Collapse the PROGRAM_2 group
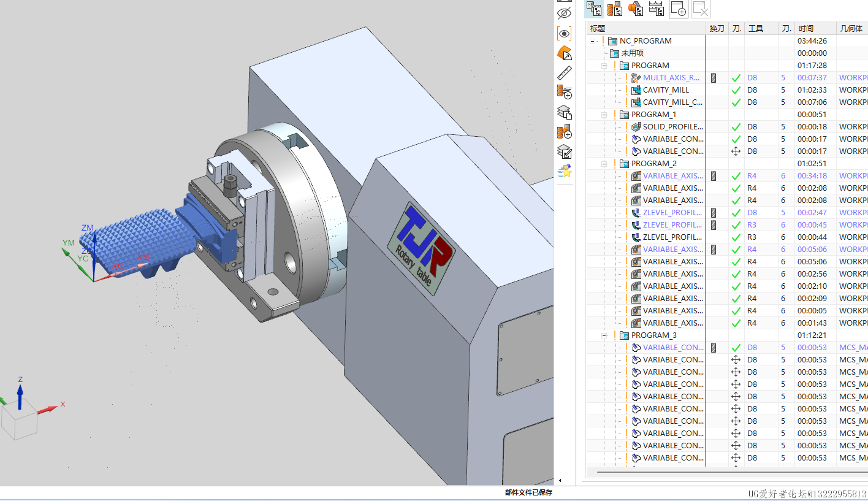Screen dimensions: 868x501 pos(604,164)
